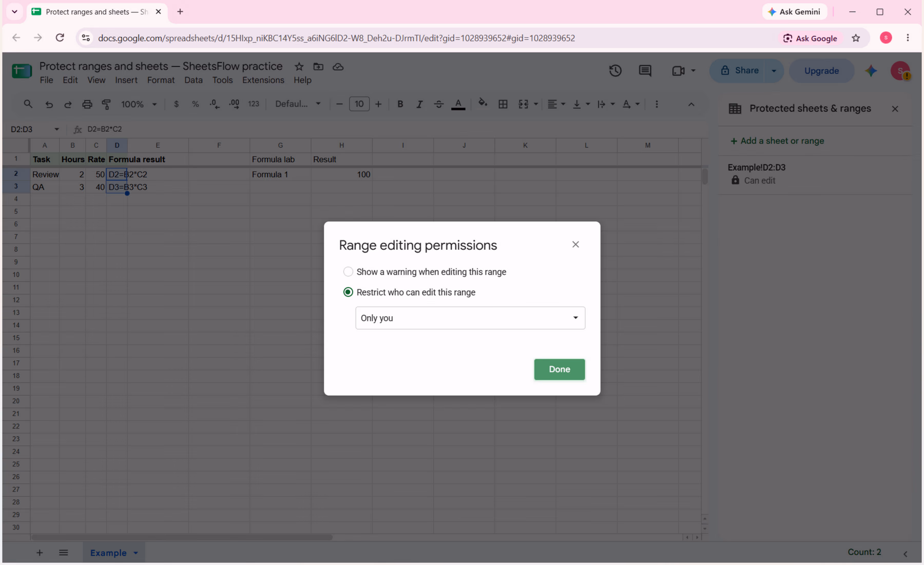Viewport: 924px width, 565px height.
Task: Click the Paint format icon
Action: click(x=106, y=104)
